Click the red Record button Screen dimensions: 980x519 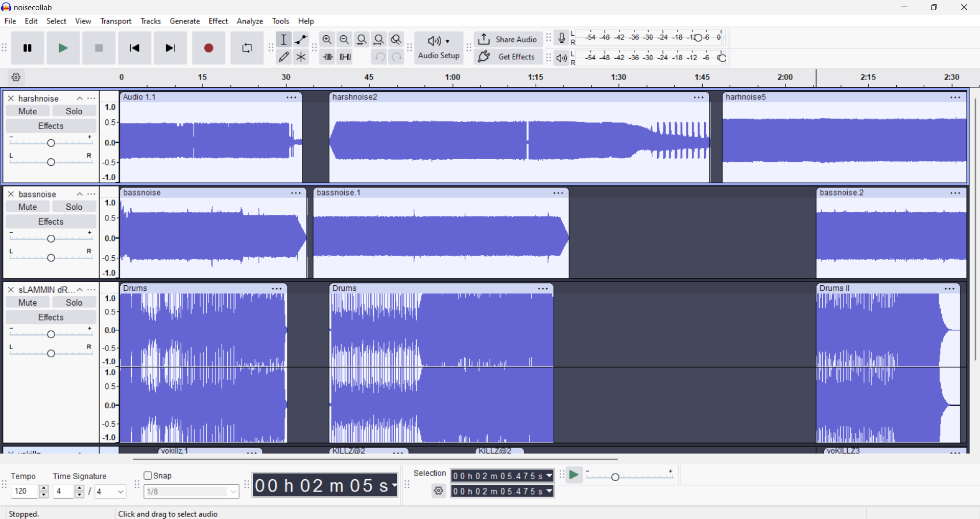click(x=208, y=48)
